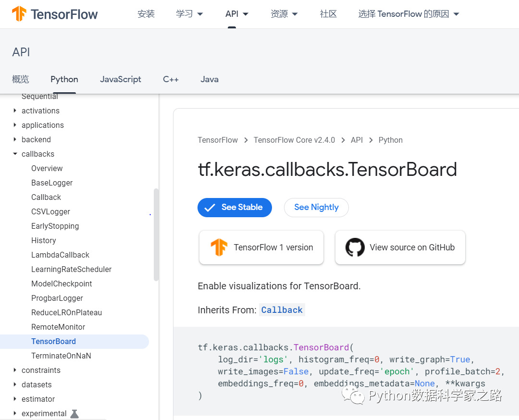Switch to the JavaScript tab

pos(121,79)
